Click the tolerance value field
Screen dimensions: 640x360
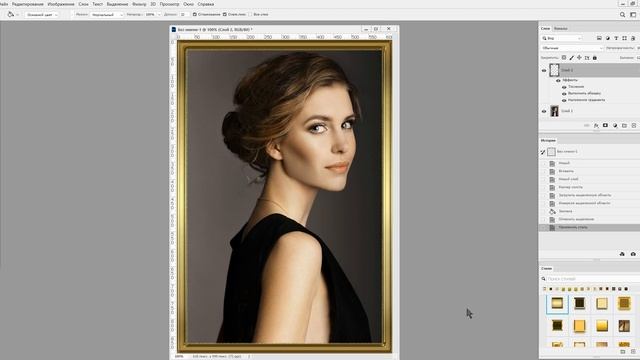(184, 15)
